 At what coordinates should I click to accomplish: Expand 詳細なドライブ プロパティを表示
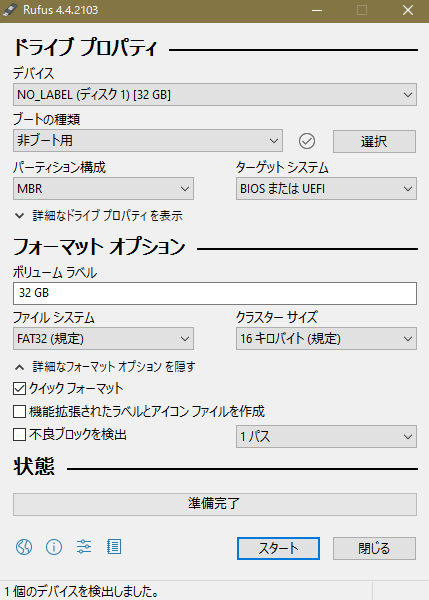tap(99, 216)
